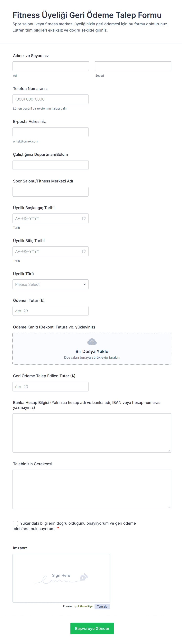Click Bir Dosya Yükle upload area

(x=92, y=351)
